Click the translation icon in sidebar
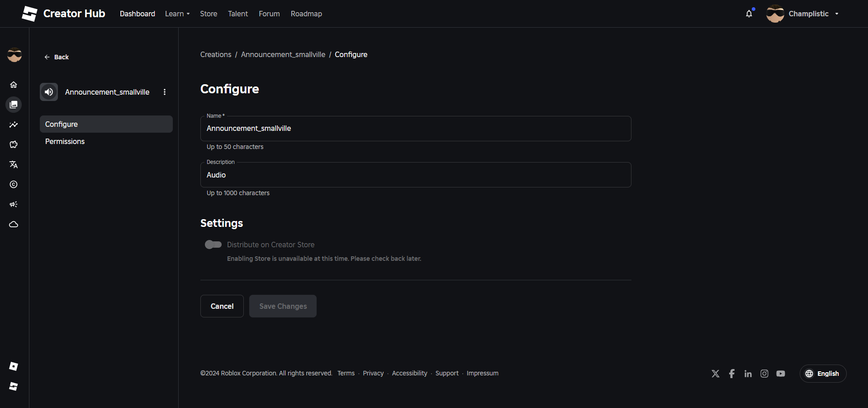The width and height of the screenshot is (868, 408). tap(14, 164)
